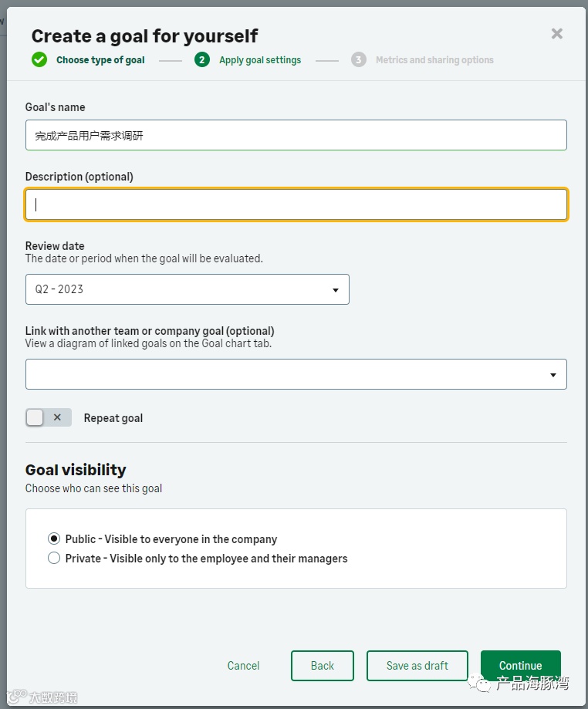Select the Public visibility radio button
588x709 pixels.
coord(54,539)
